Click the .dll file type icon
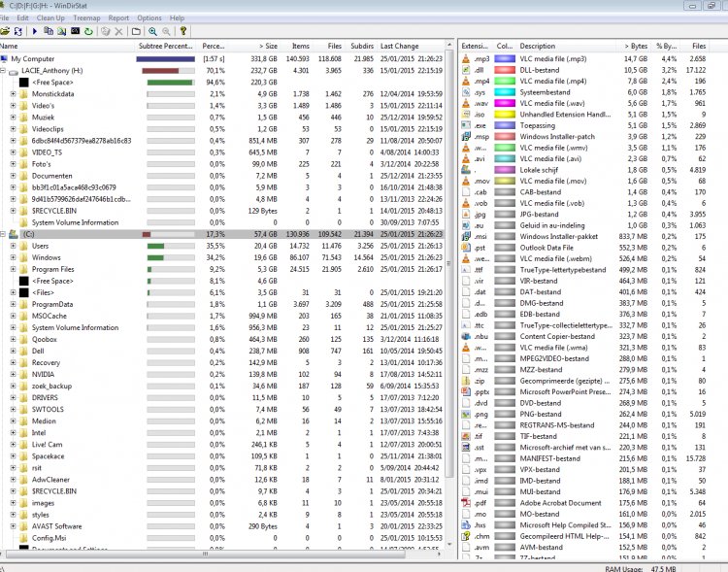The width and height of the screenshot is (728, 572). point(466,70)
